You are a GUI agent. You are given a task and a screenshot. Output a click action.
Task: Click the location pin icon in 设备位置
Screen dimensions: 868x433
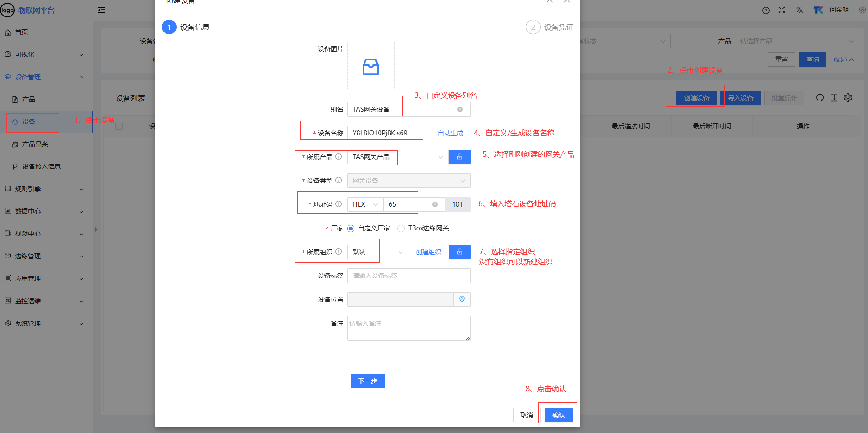click(461, 299)
